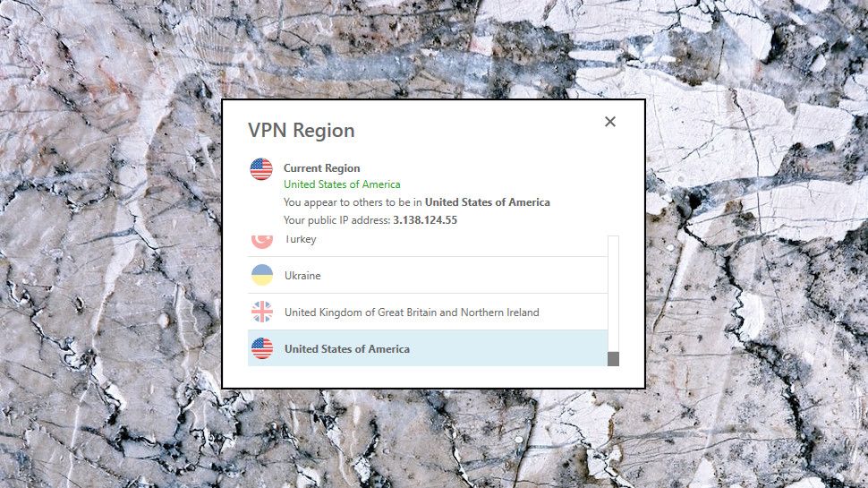
Task: Click the Ukraine flag icon
Action: tap(262, 275)
